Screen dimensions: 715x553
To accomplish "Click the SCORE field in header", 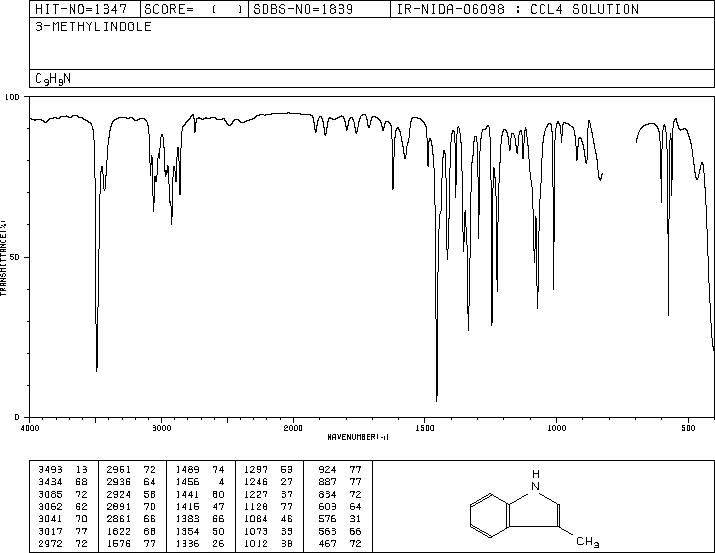I will (194, 9).
